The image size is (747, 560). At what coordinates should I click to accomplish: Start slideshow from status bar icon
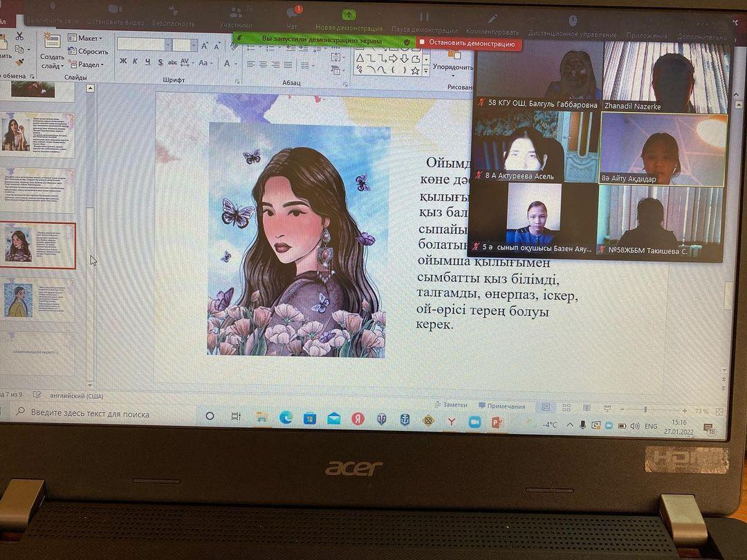coord(606,409)
